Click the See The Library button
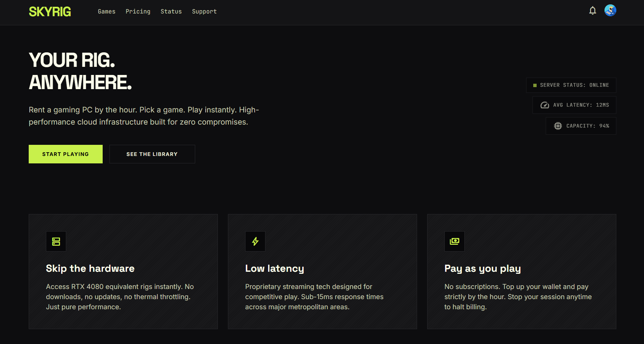This screenshot has width=644, height=344. coord(152,154)
